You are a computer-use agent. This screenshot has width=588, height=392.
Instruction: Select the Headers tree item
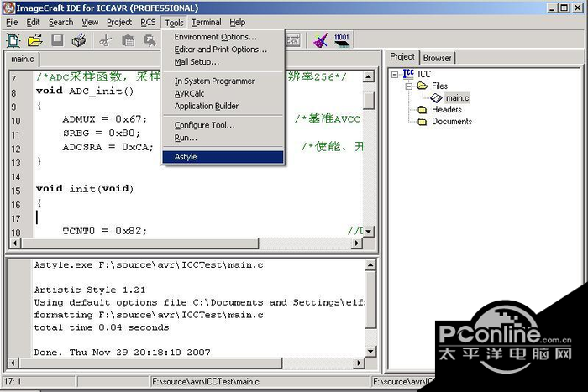(447, 110)
